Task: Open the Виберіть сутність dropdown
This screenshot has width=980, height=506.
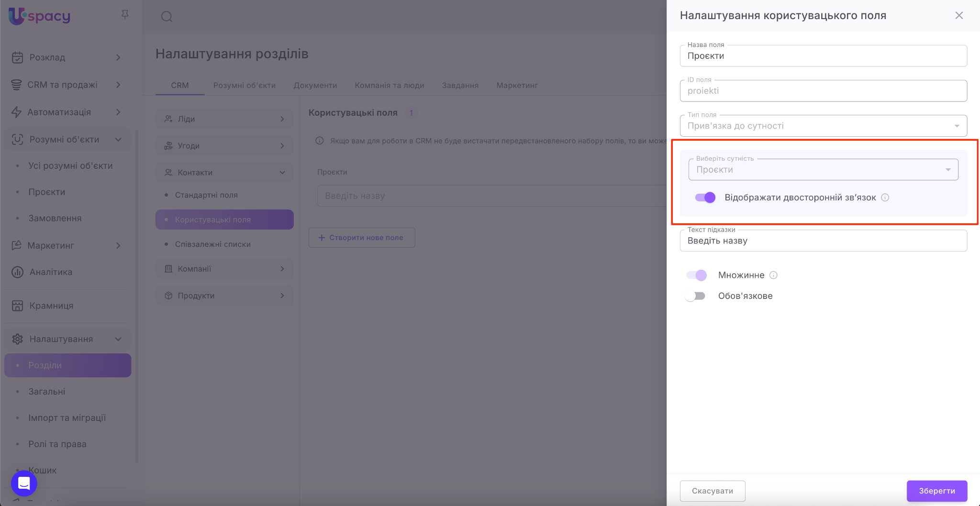Action: pyautogui.click(x=823, y=170)
